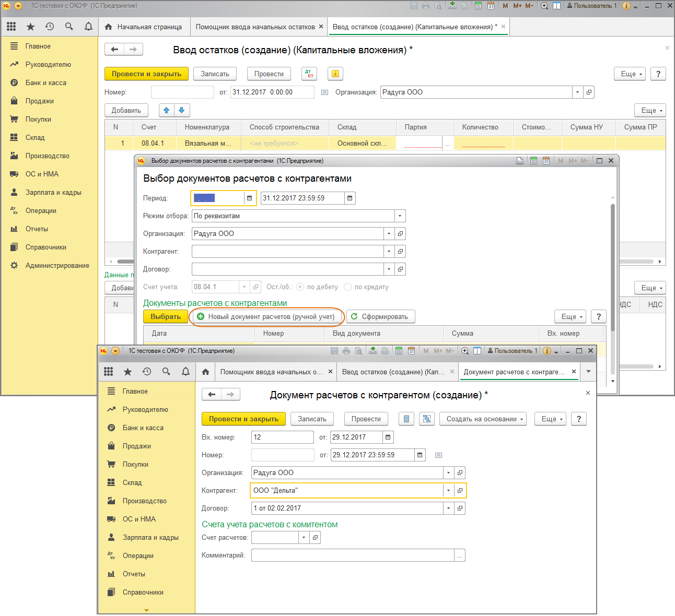Screen dimensions: 675x616
Task: Open the Создать на основании dropdown
Action: click(x=483, y=419)
